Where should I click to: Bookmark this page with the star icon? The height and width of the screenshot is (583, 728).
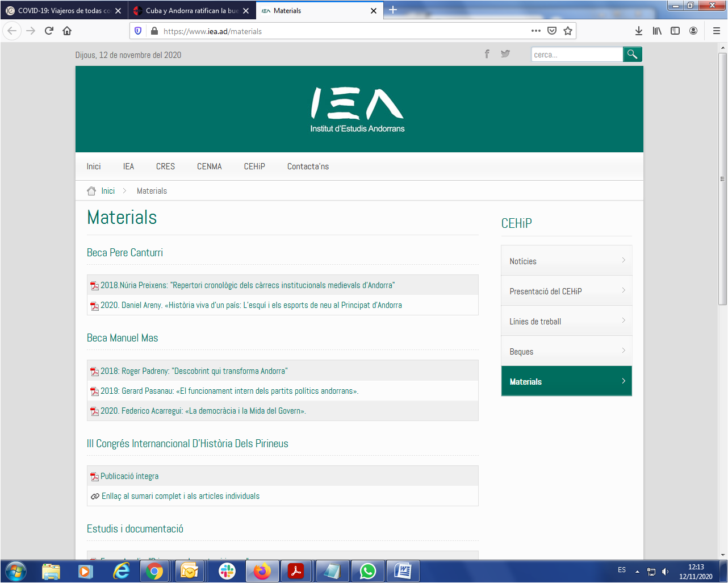coord(567,31)
